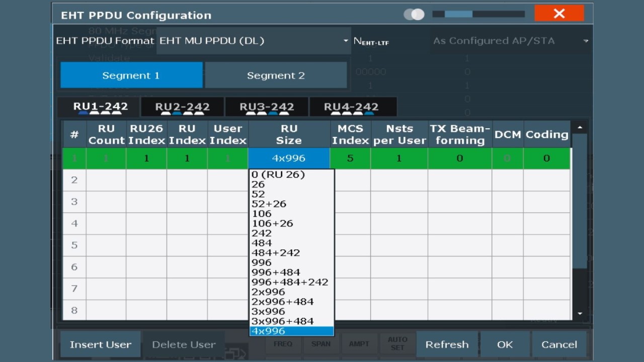Choose highlighted 4x996 in RU size list

[x=292, y=331]
